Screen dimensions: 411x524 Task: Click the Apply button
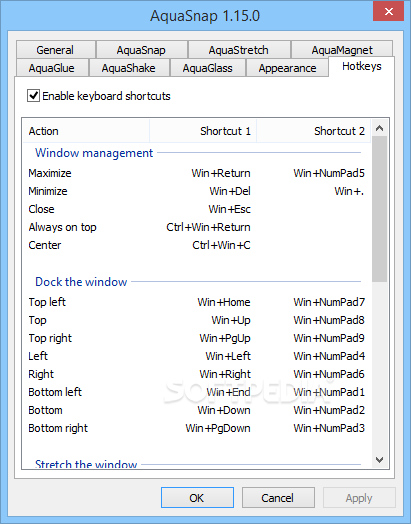coord(359,498)
